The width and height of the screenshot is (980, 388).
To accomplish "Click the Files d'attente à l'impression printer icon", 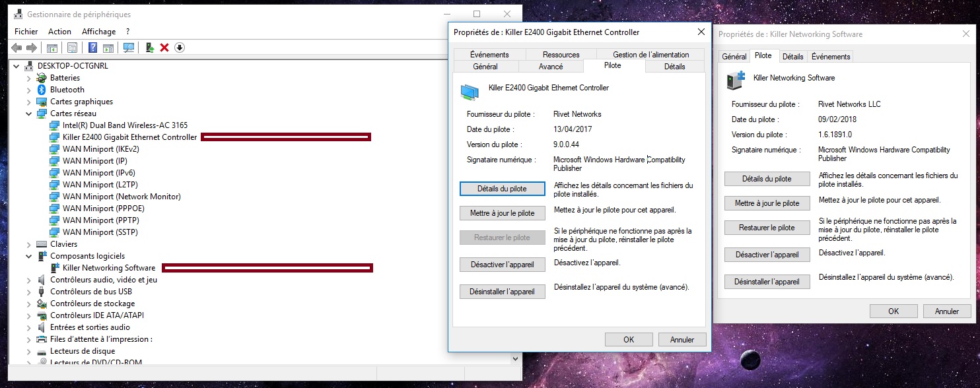I will [42, 339].
